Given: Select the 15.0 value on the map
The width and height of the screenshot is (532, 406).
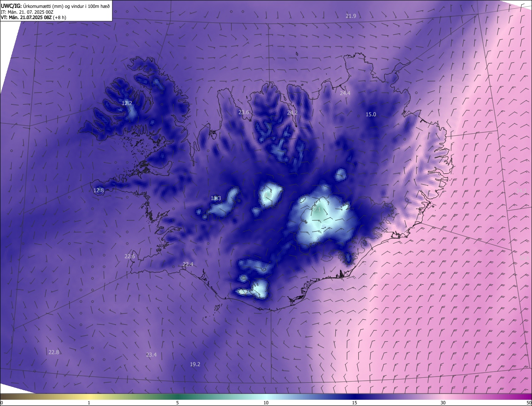Looking at the screenshot, I should coord(371,114).
